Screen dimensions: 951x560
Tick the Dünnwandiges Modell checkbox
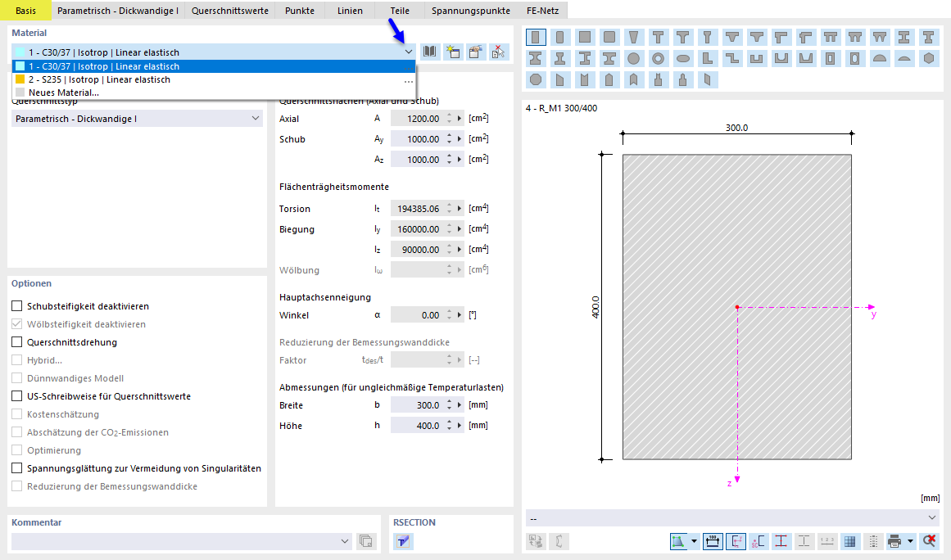point(17,378)
